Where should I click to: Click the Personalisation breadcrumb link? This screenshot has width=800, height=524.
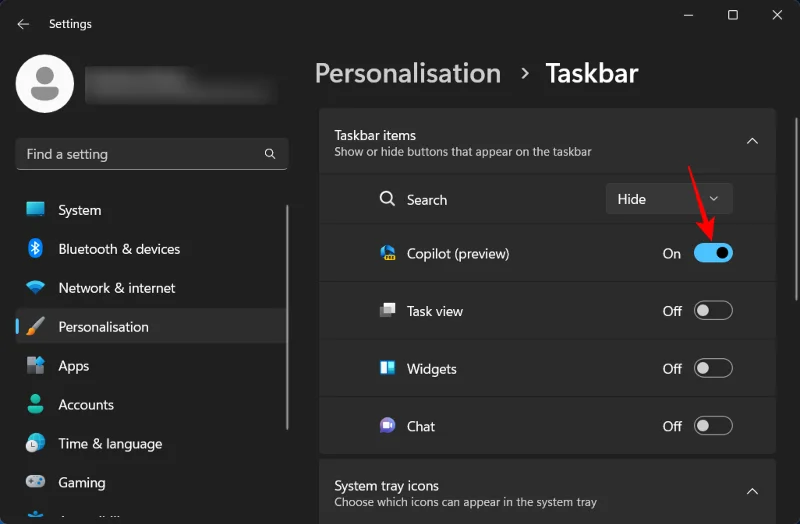pyautogui.click(x=408, y=73)
